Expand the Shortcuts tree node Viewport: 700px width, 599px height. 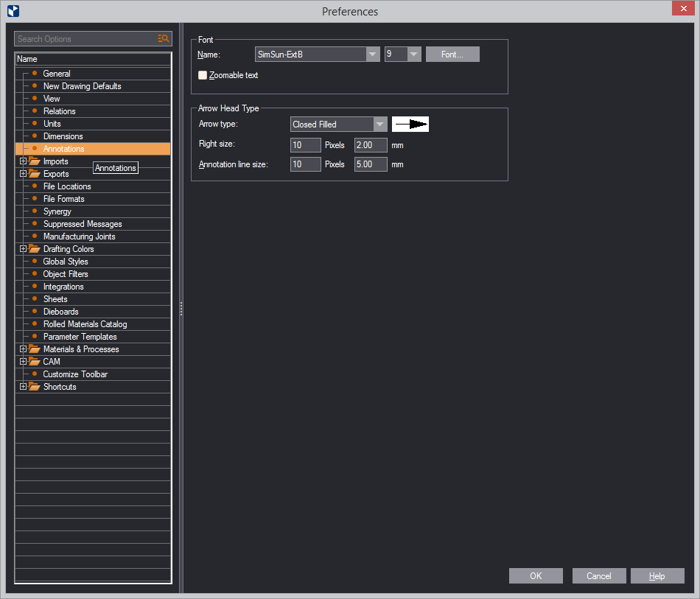[24, 387]
